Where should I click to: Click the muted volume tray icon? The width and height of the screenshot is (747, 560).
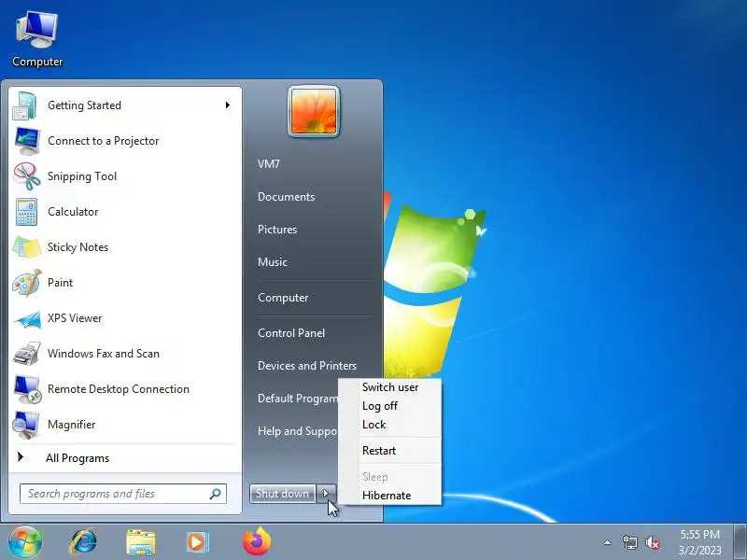[653, 542]
